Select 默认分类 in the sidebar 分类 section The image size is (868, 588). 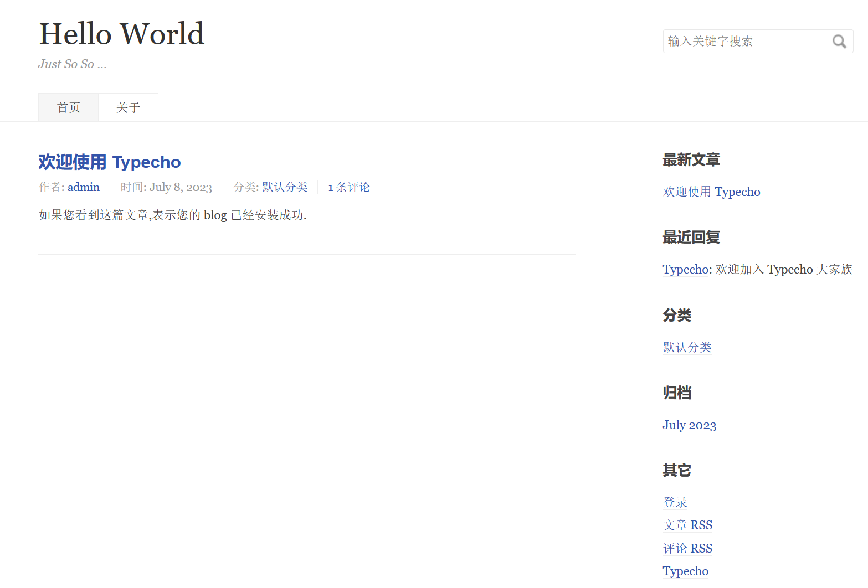[x=687, y=347]
